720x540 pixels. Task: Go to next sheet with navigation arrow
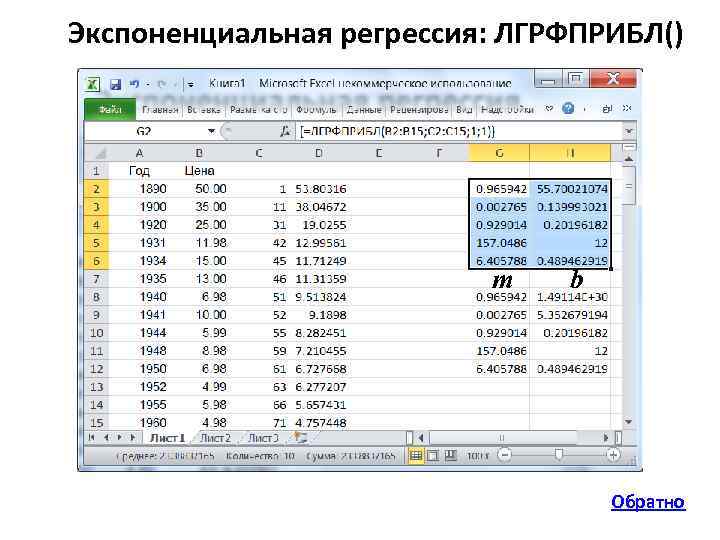pyautogui.click(x=119, y=438)
